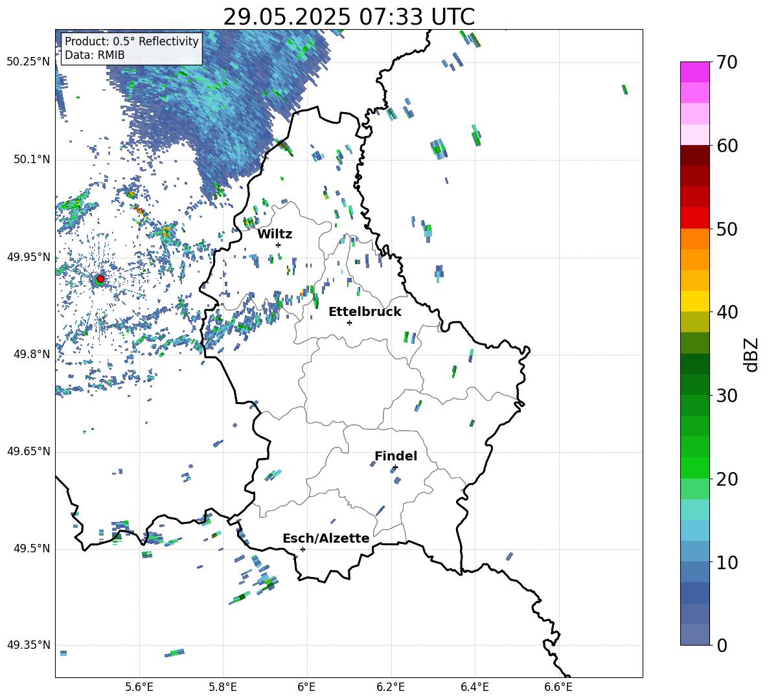This screenshot has height=700, width=767.
Task: Click the red radar location marker
Action: [x=100, y=279]
